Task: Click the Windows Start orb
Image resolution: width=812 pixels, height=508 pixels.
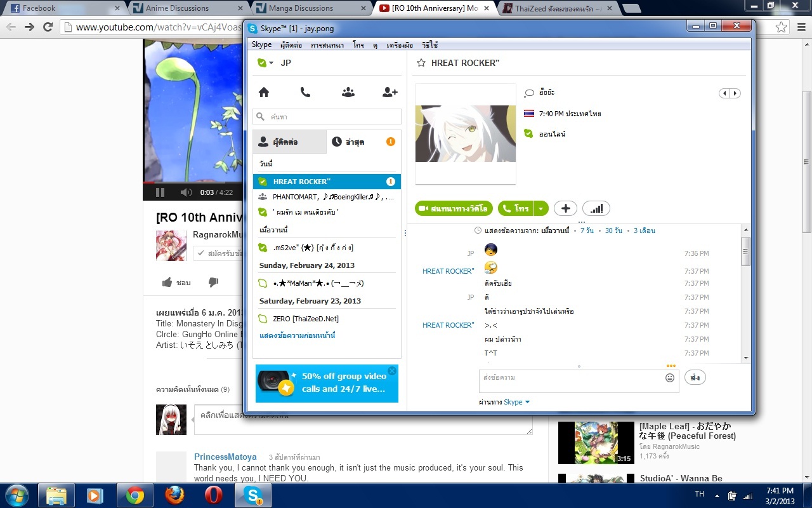Action: click(17, 495)
